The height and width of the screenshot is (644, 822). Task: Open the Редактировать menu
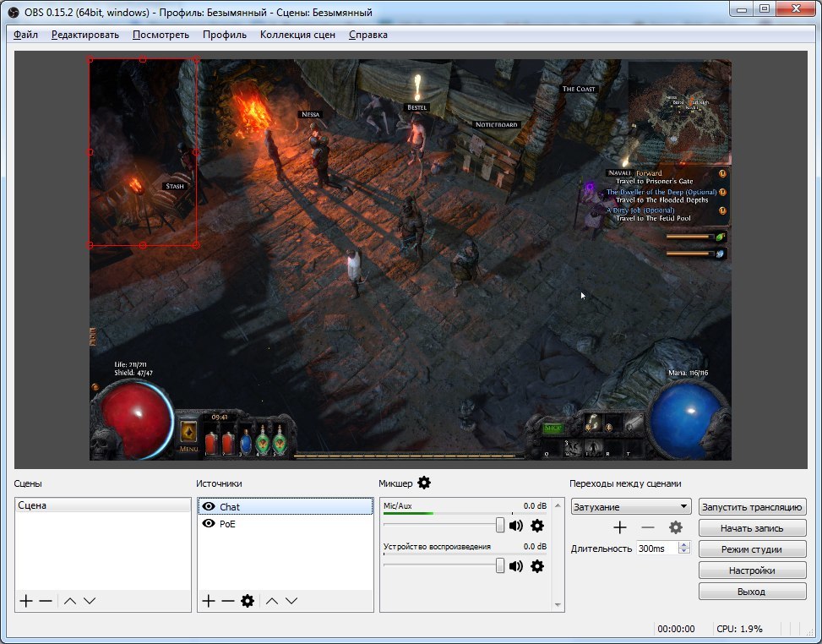pos(85,35)
